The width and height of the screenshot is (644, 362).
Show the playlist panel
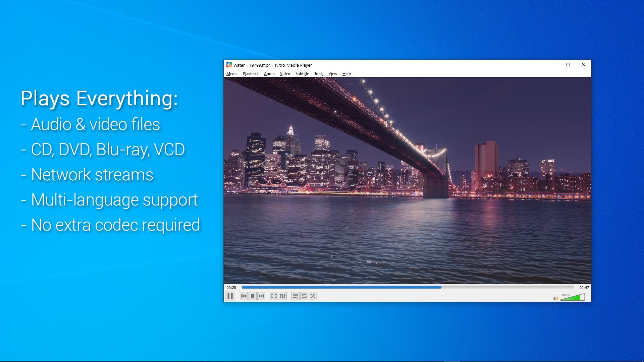tap(296, 296)
